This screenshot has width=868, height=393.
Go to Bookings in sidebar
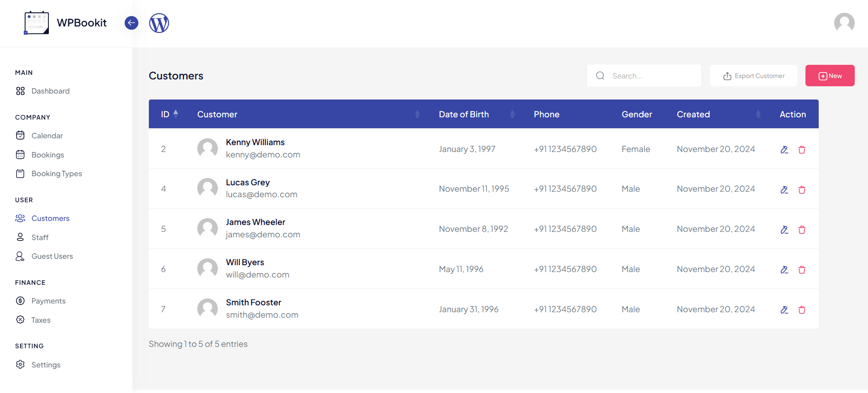(x=47, y=155)
